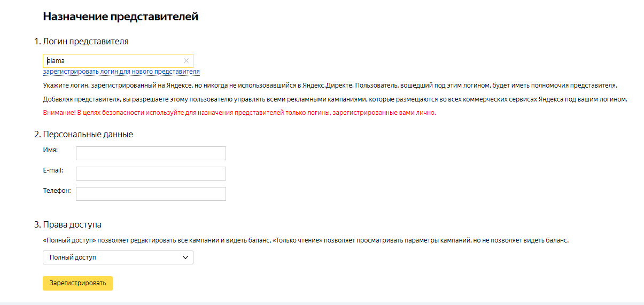Click the "E-mail:" field label
The width and height of the screenshot is (644, 305).
point(53,170)
